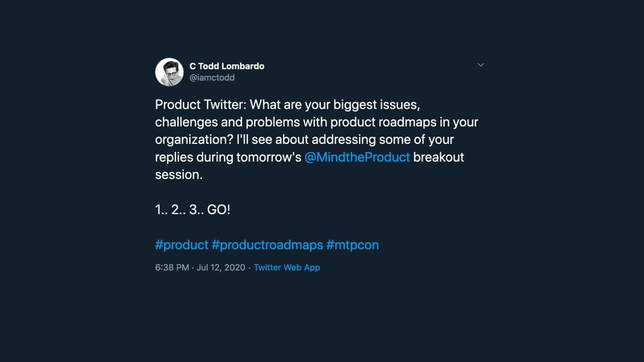This screenshot has width=644, height=362.
Task: Click the word "tomorrow's" in the tweet
Action: (x=269, y=157)
